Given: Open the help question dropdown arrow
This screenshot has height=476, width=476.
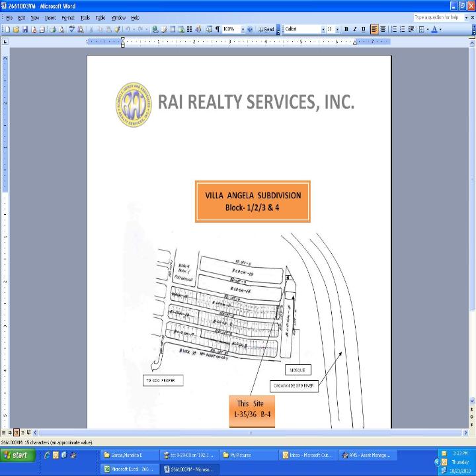Looking at the screenshot, I should (466, 18).
